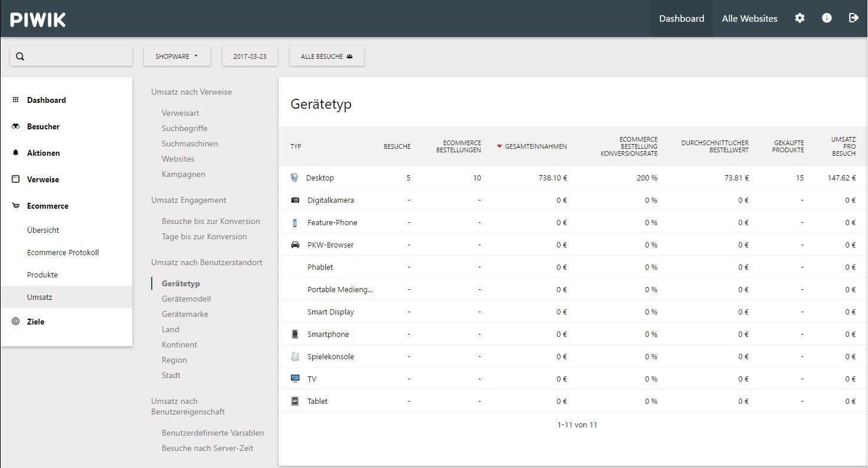Click the Ziele target icon
Image resolution: width=868 pixels, height=468 pixels.
click(x=16, y=322)
